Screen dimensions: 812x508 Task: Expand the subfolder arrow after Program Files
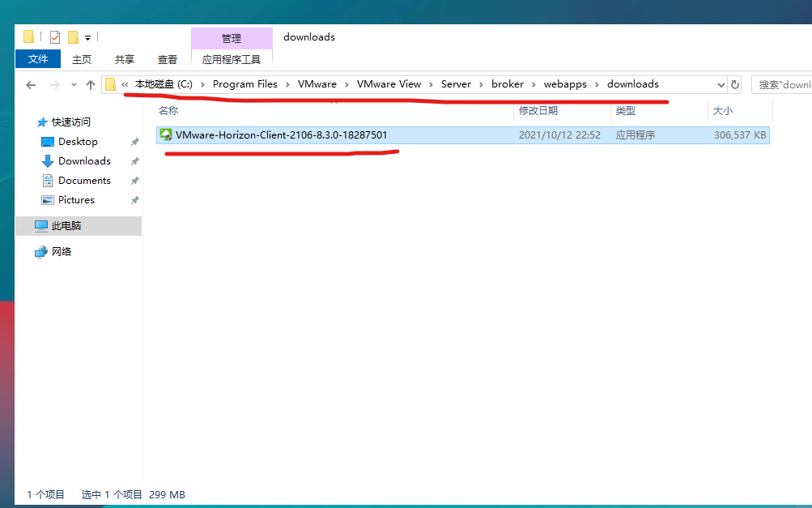[x=287, y=84]
